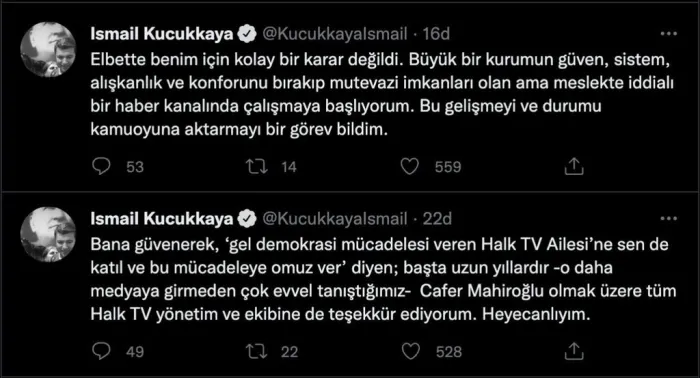
Task: Share the 16d tweet via upload icon
Action: [574, 166]
